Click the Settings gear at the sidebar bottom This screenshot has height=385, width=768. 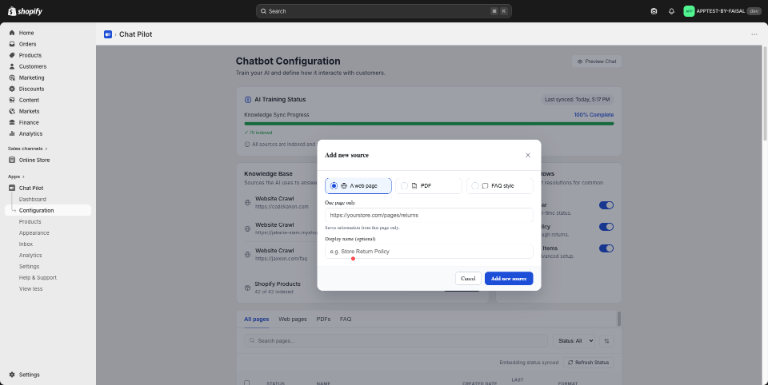point(12,375)
